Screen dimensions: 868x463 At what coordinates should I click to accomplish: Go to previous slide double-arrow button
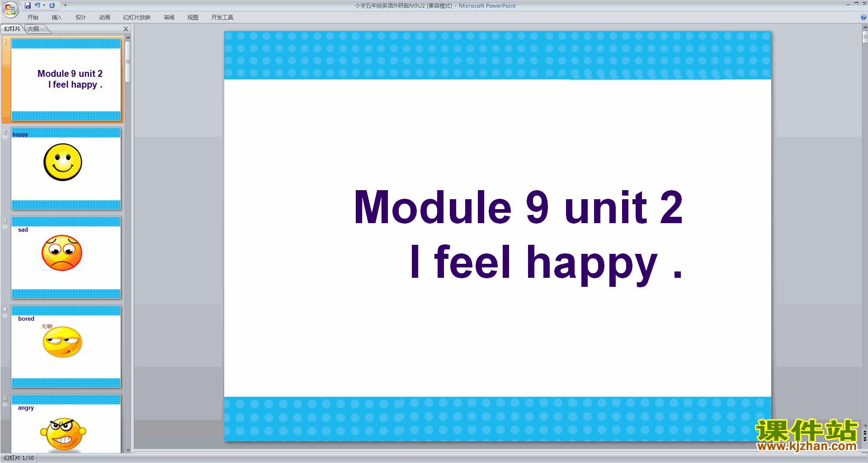pyautogui.click(x=865, y=433)
